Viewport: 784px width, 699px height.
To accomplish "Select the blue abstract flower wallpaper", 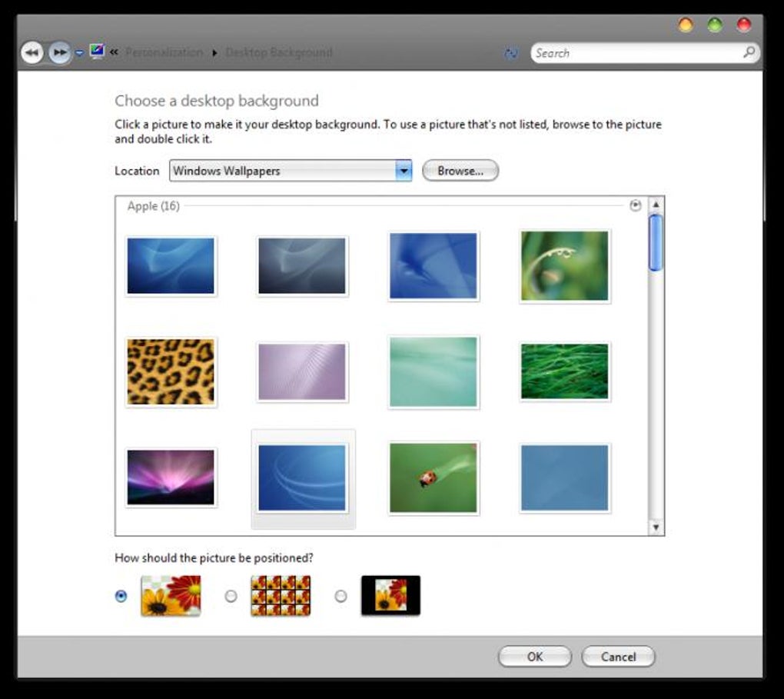I will tap(433, 266).
